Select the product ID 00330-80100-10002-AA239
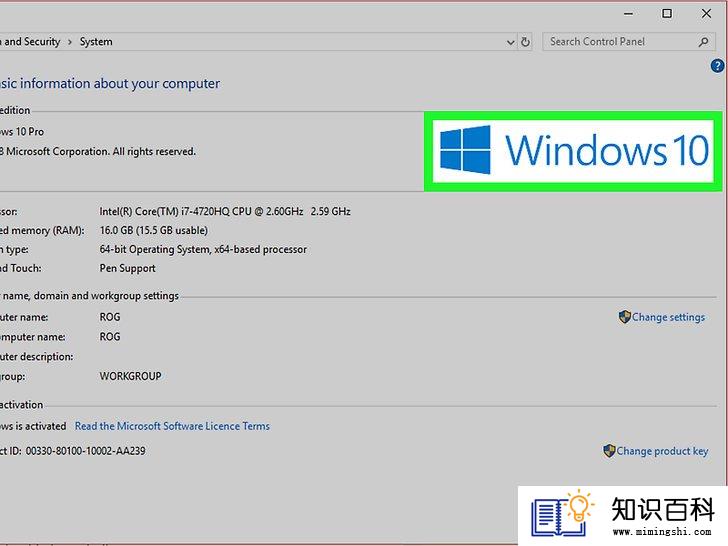This screenshot has height=546, width=728. pos(85,451)
